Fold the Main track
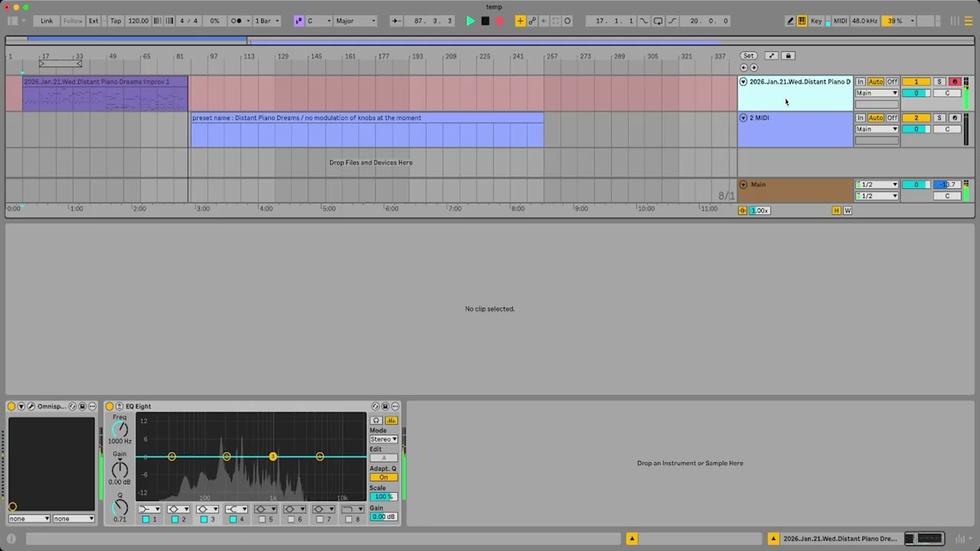980x551 pixels. [743, 184]
